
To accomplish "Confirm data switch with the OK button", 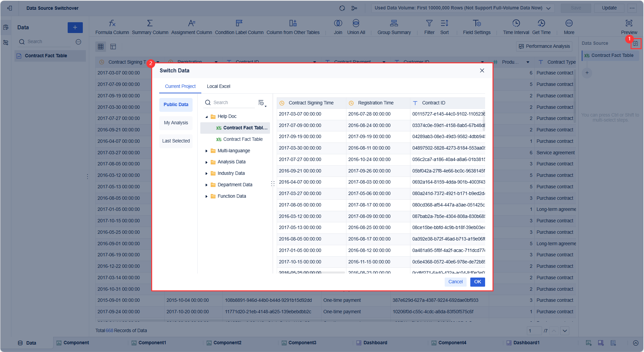I will coord(477,282).
